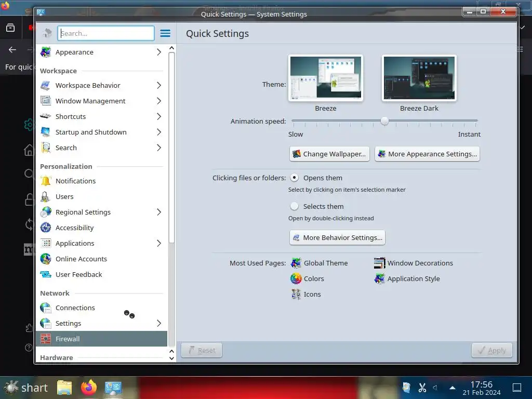Click the Application Style icon

point(380,279)
